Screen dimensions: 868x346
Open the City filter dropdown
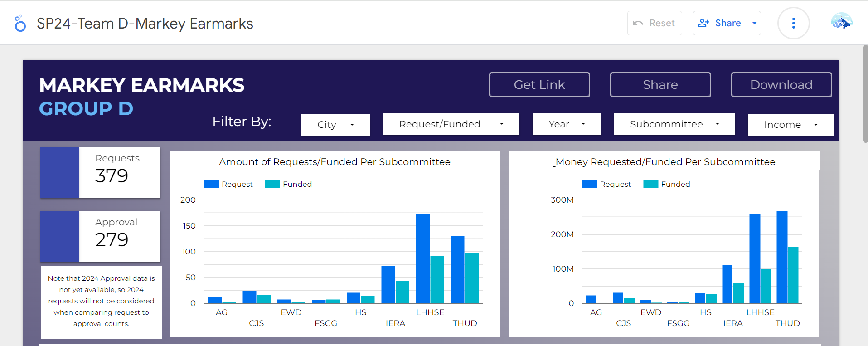[x=335, y=124]
